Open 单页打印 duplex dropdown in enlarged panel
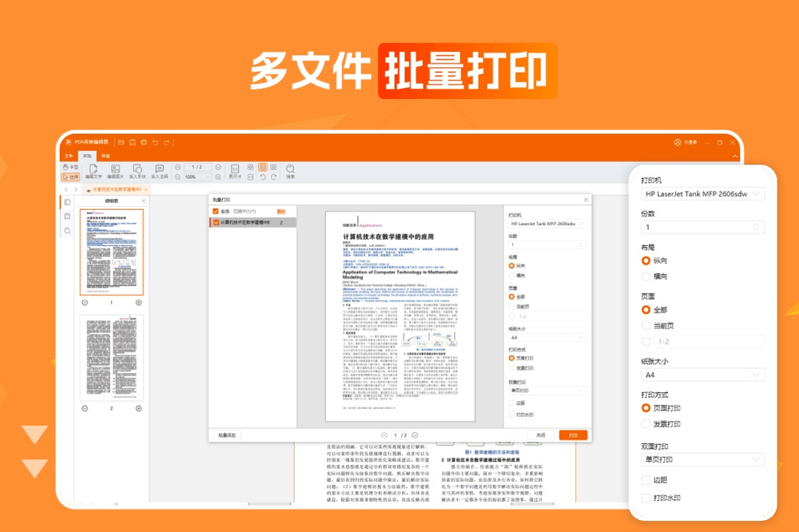The image size is (799, 532). (702, 459)
